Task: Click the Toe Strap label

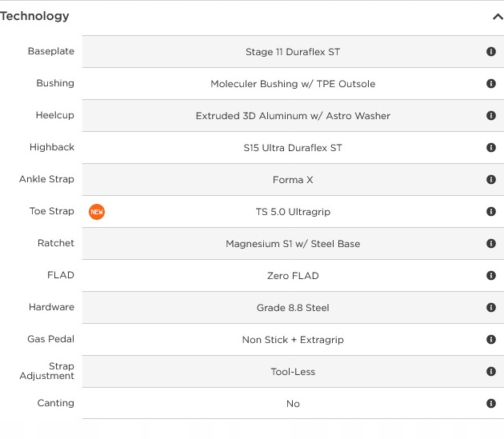Action: point(52,211)
